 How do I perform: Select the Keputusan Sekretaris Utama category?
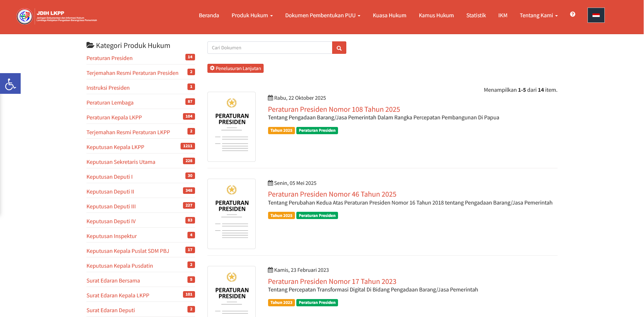coord(121,162)
